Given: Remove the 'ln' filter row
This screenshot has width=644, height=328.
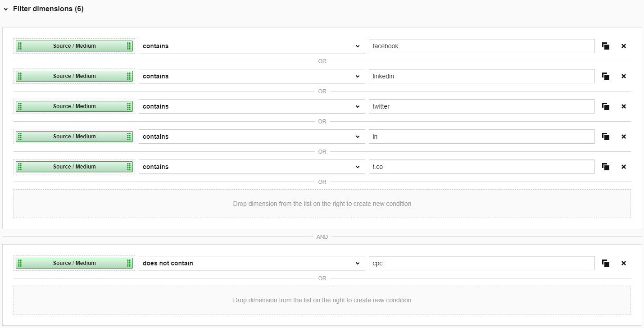Looking at the screenshot, I should click(x=624, y=137).
